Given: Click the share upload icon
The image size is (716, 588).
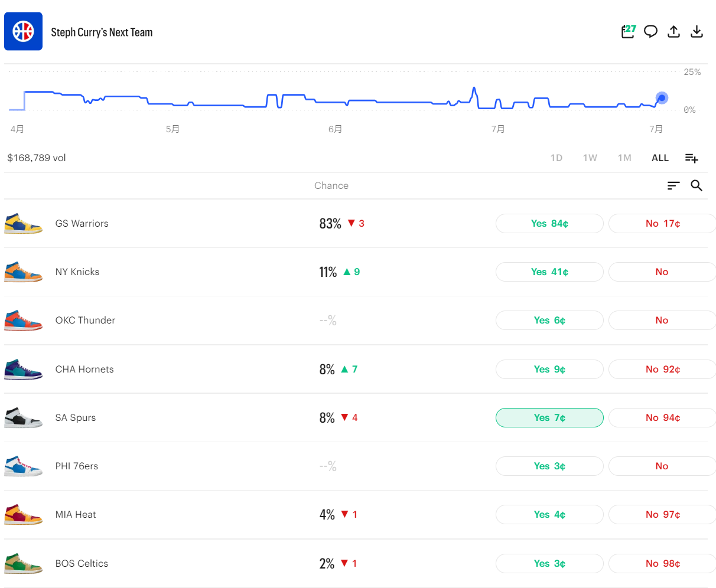Looking at the screenshot, I should 673,32.
